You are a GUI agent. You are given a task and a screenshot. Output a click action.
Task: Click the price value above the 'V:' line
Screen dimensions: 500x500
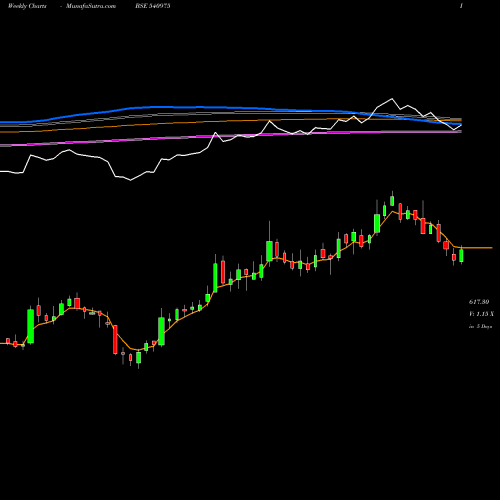pos(479,302)
